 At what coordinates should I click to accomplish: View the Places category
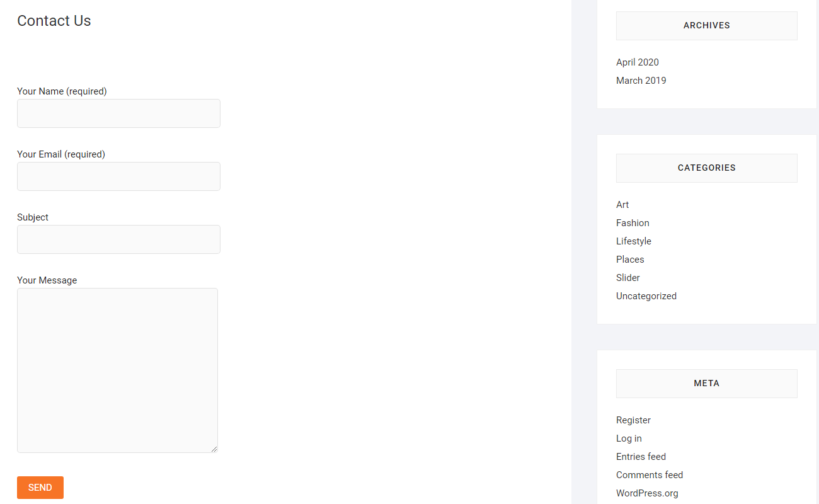[x=630, y=260]
